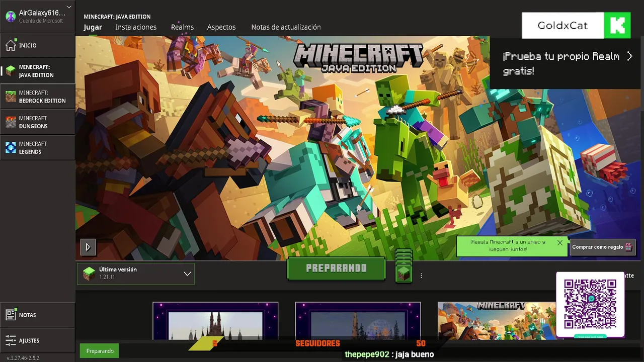
Task: Click the account avatar icon
Action: tap(11, 16)
